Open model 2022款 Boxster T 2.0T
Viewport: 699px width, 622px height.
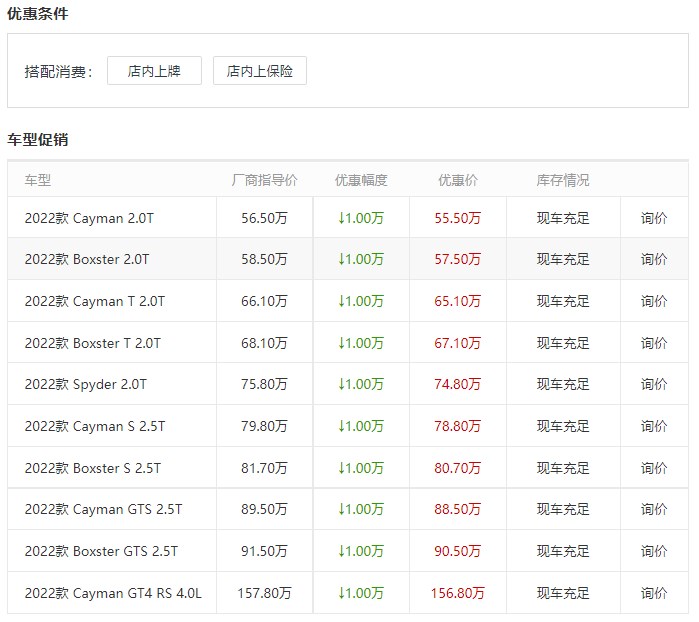(93, 343)
